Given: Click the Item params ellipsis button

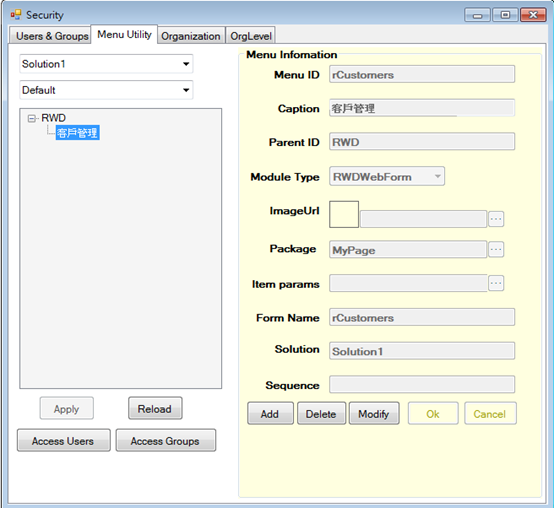Looking at the screenshot, I should click(x=496, y=283).
